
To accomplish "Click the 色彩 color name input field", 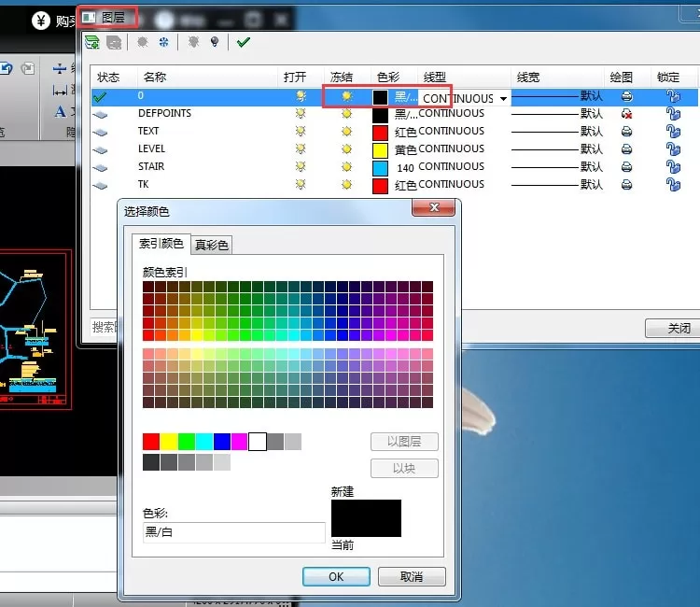I will click(x=234, y=532).
